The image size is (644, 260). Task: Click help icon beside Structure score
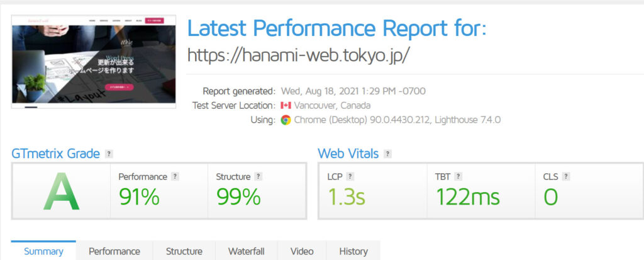(x=258, y=177)
